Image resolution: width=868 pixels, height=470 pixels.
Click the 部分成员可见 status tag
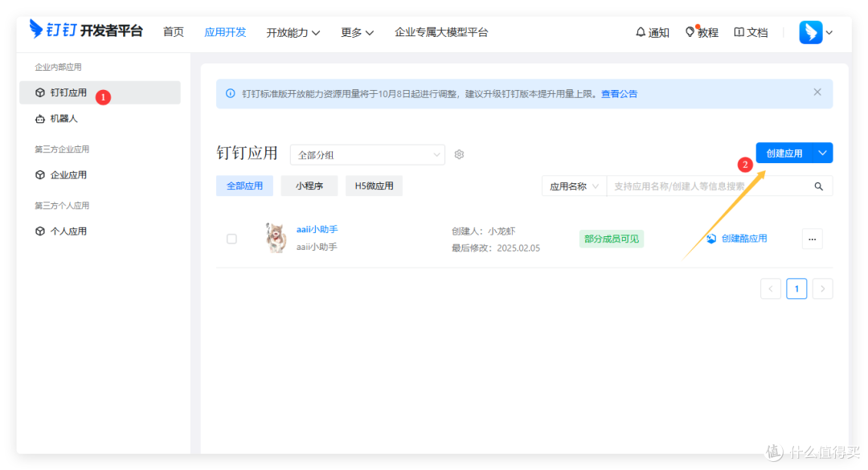611,239
